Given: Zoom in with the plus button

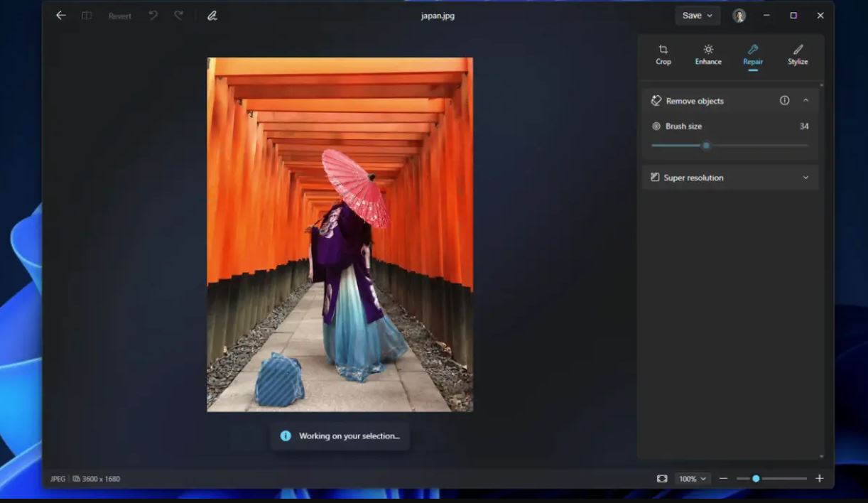Looking at the screenshot, I should tap(819, 479).
